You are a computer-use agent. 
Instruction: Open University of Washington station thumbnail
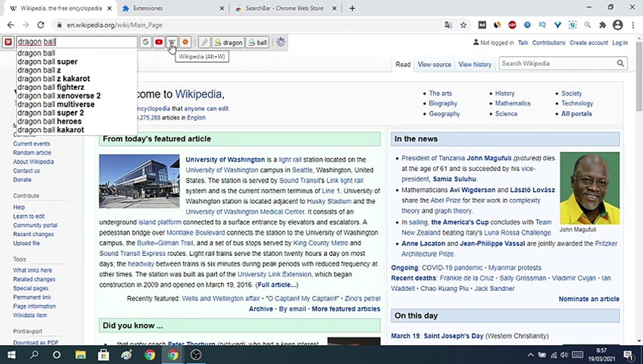[x=139, y=181]
